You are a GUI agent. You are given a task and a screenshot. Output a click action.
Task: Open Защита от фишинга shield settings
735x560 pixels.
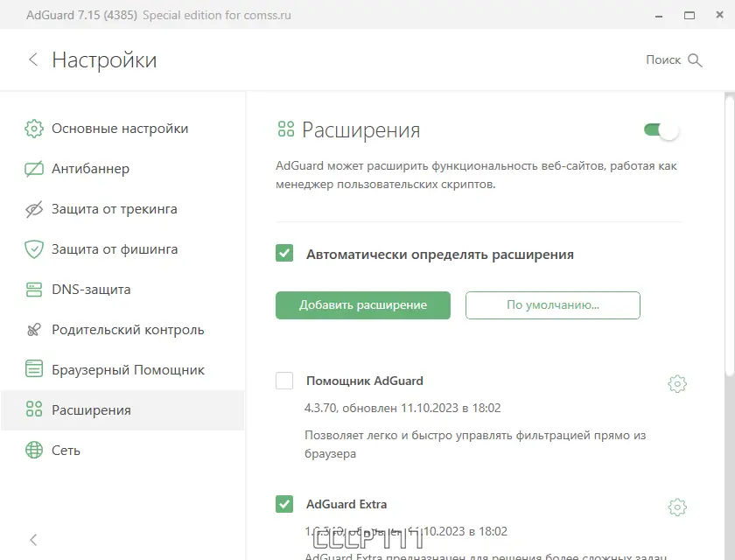33,248
